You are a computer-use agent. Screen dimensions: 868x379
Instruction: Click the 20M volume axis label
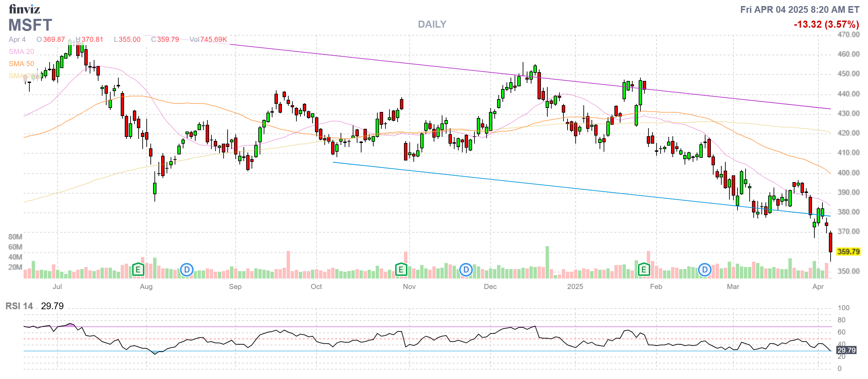(15, 267)
